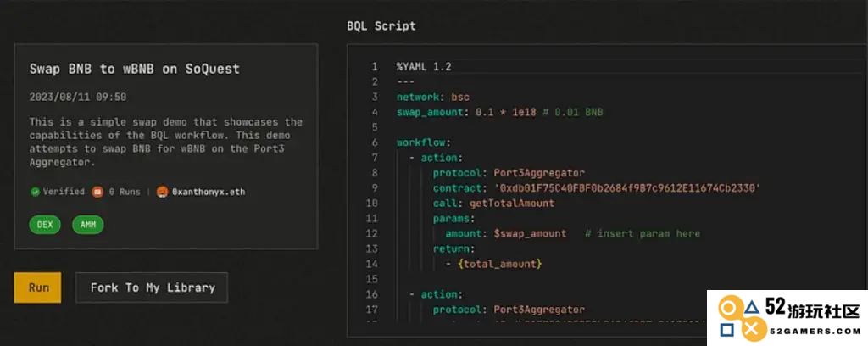Screen dimensions: 868x346
Task: Click the 52 Gamers logo icon
Action: (741, 318)
